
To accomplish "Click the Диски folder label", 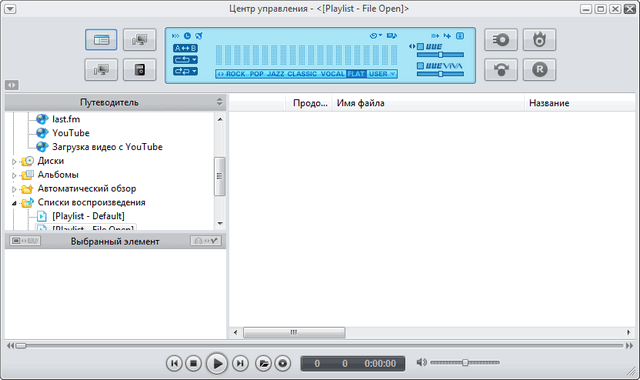I will coord(51,161).
